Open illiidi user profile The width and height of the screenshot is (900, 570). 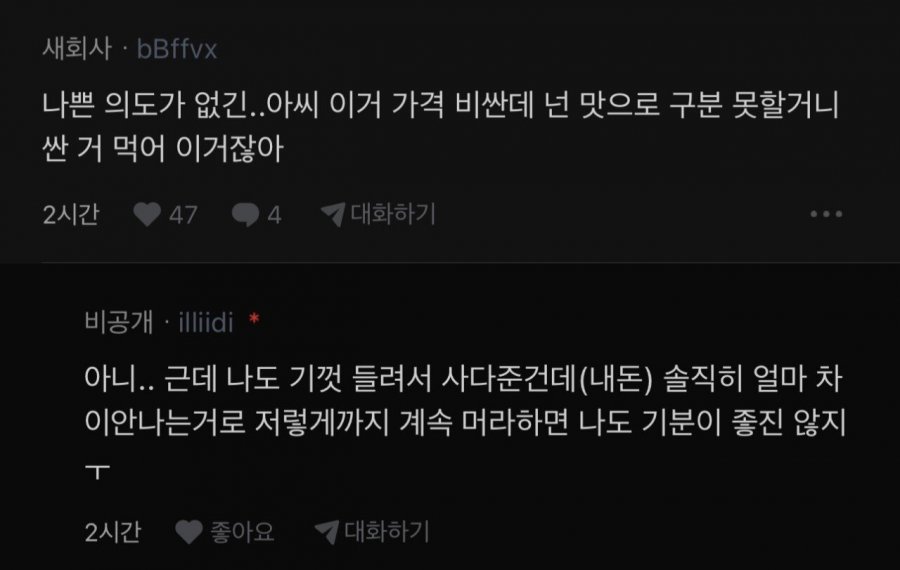[x=205, y=323]
